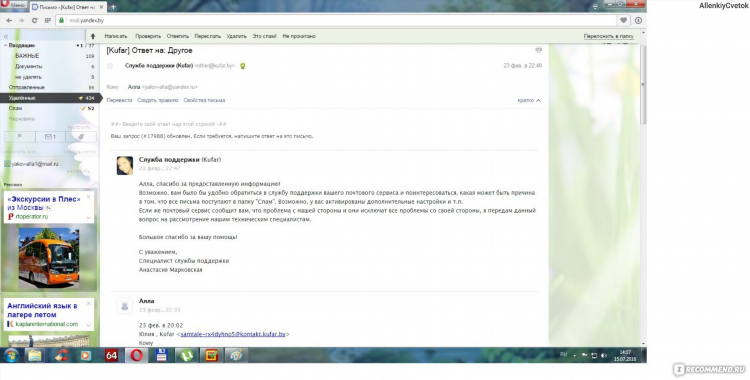Open the AIDA64 taskbar icon
This screenshot has height=380, width=750.
tap(111, 356)
